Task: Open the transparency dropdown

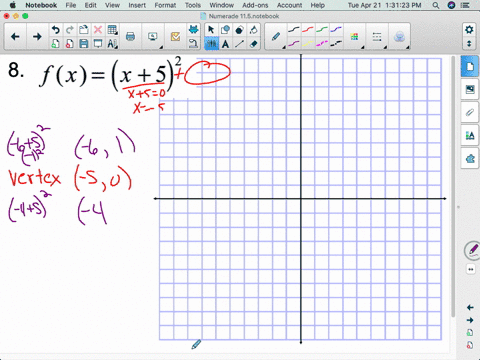Action: 399,37
